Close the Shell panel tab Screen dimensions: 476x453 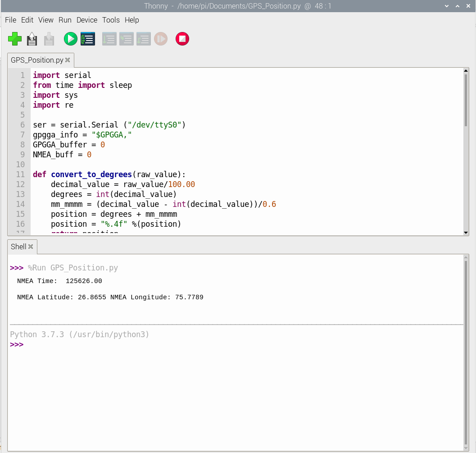pyautogui.click(x=31, y=247)
